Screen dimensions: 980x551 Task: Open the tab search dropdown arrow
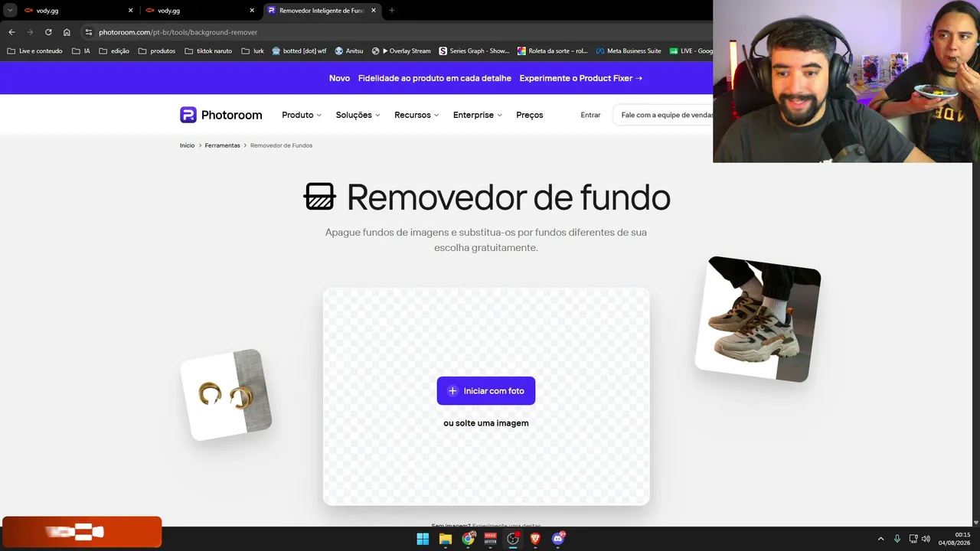pos(11,11)
